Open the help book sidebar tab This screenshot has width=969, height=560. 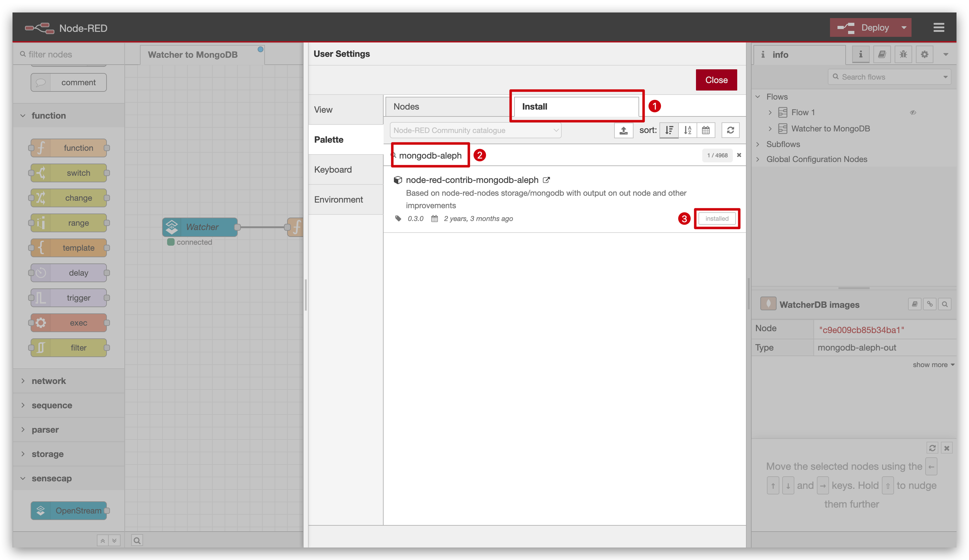tap(882, 55)
